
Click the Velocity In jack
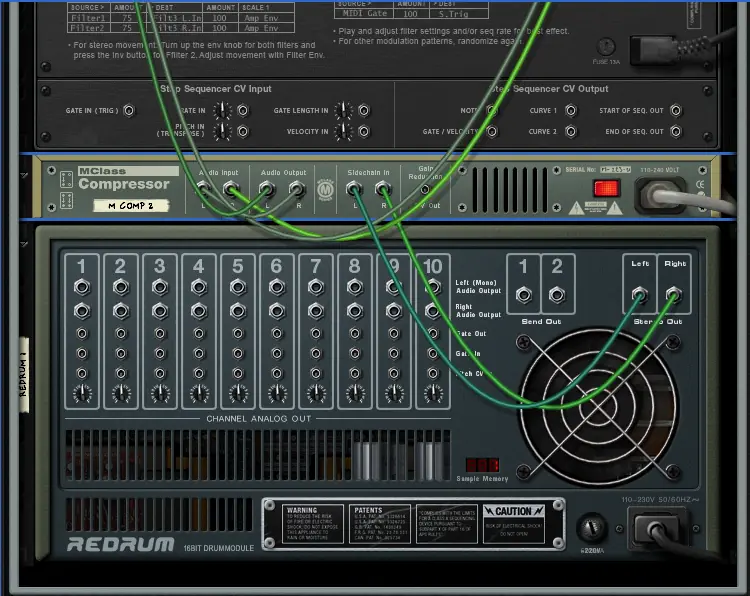(364, 131)
